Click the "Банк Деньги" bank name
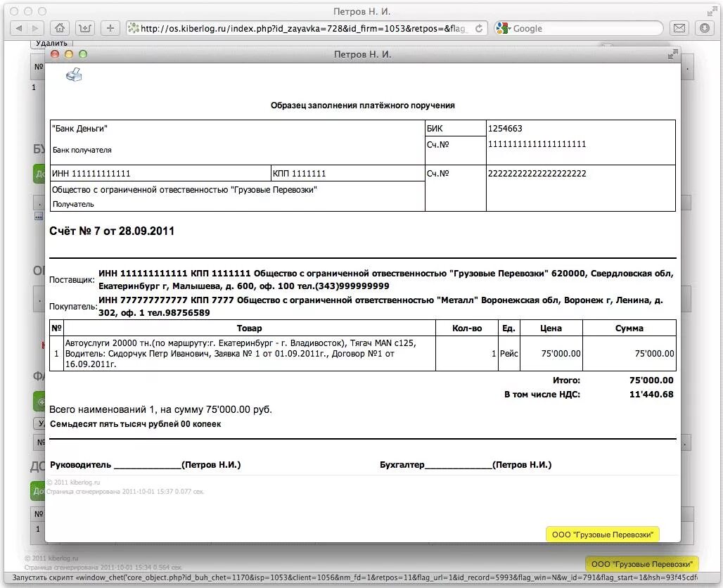 (x=79, y=129)
